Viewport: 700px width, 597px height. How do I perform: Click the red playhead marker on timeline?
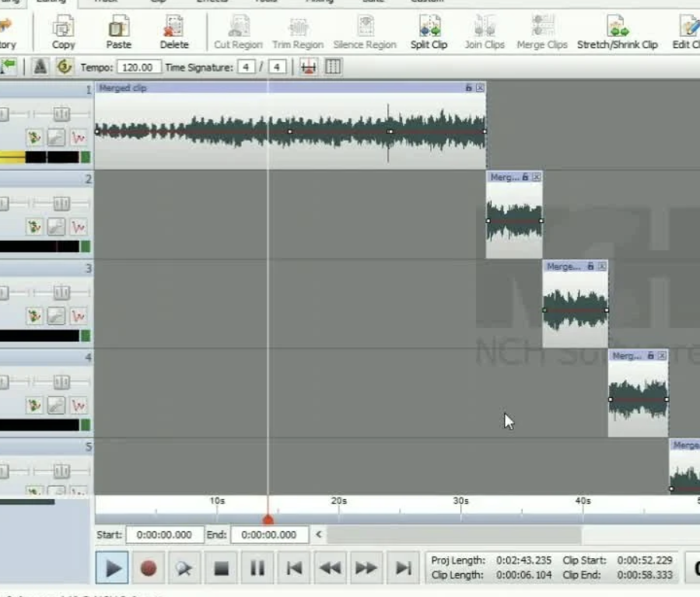tap(268, 519)
